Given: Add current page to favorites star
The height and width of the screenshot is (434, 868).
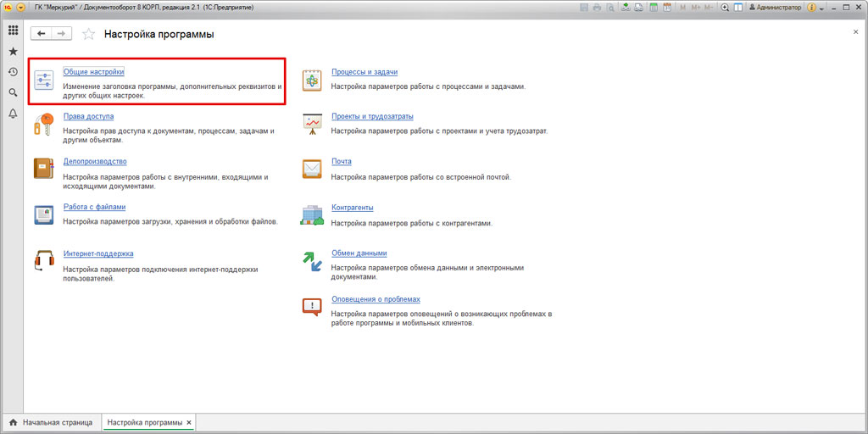Looking at the screenshot, I should tap(88, 34).
